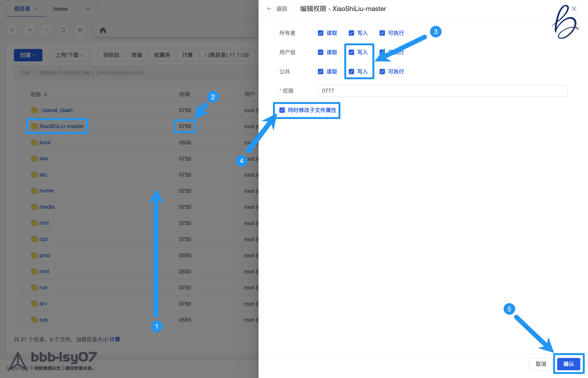Add a new tab with plus
This screenshot has height=378, width=588.
[x=88, y=9]
